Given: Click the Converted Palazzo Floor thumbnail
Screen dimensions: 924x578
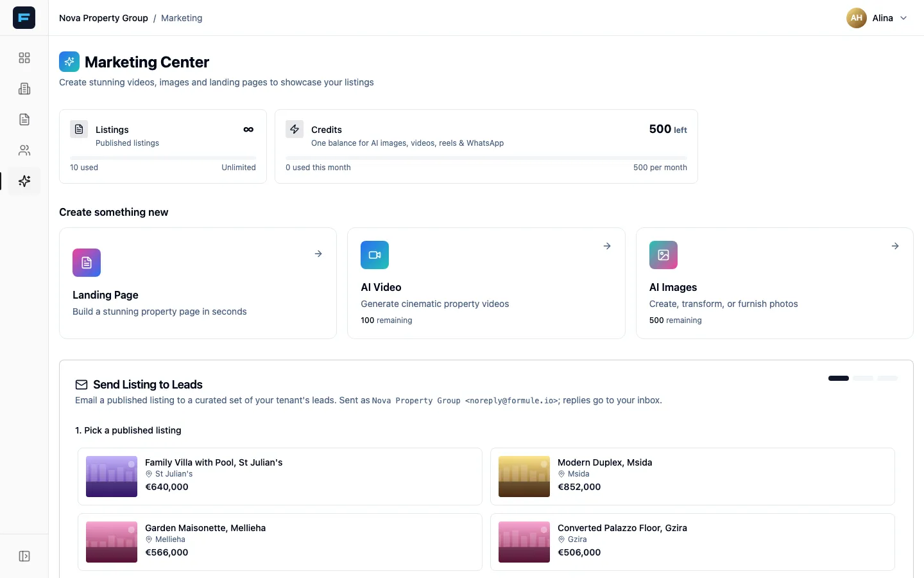Looking at the screenshot, I should (524, 542).
